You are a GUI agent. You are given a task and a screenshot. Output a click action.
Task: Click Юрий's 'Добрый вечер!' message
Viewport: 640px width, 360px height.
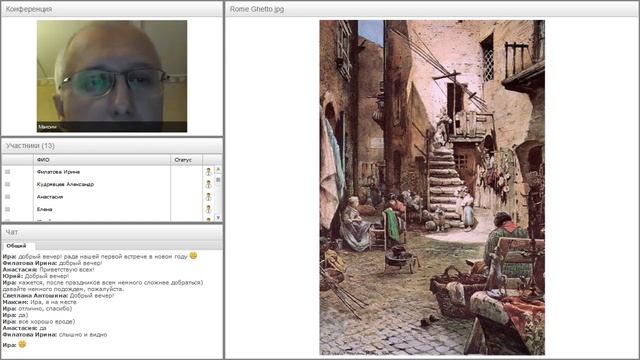(47, 276)
